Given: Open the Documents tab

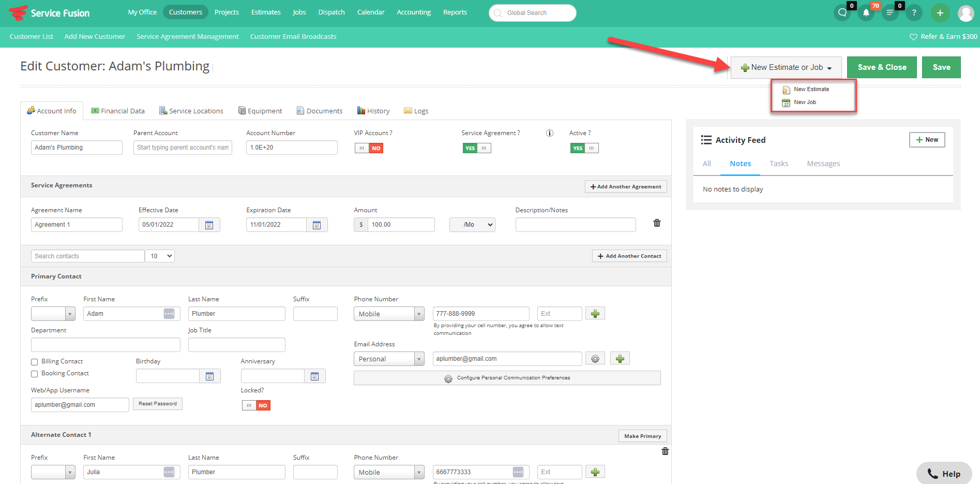Looking at the screenshot, I should (x=320, y=111).
